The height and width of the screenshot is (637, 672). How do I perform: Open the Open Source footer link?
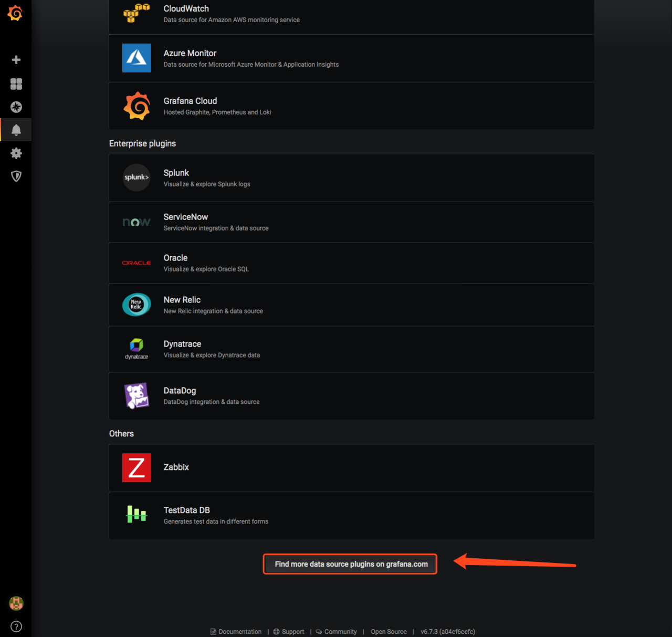pos(388,632)
